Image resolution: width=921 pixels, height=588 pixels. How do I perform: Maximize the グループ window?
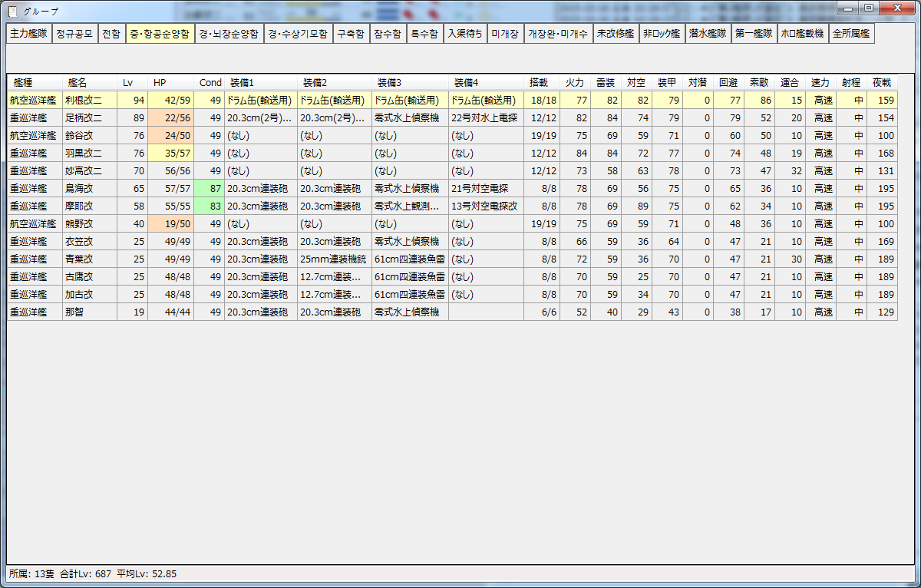pos(869,8)
